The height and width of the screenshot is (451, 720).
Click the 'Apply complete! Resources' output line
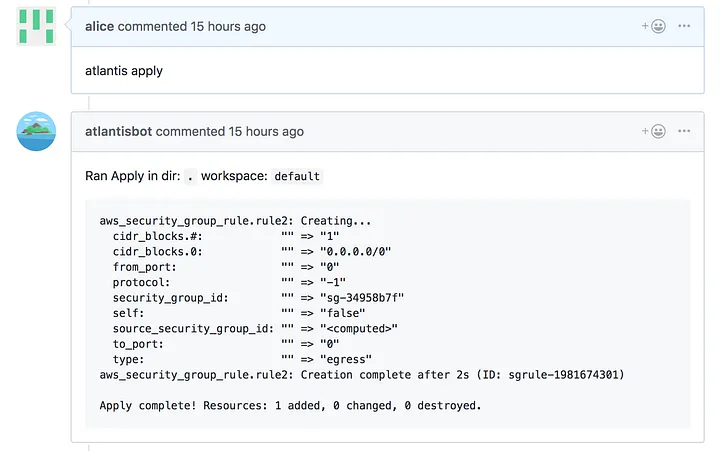pyautogui.click(x=290, y=406)
